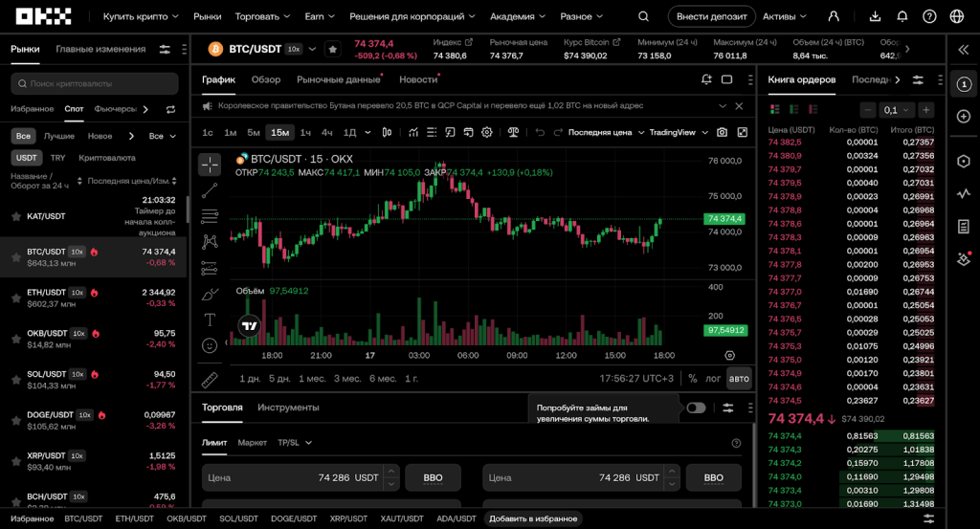Switch to the "Обзор" tab
This screenshot has height=529, width=980.
[x=266, y=79]
